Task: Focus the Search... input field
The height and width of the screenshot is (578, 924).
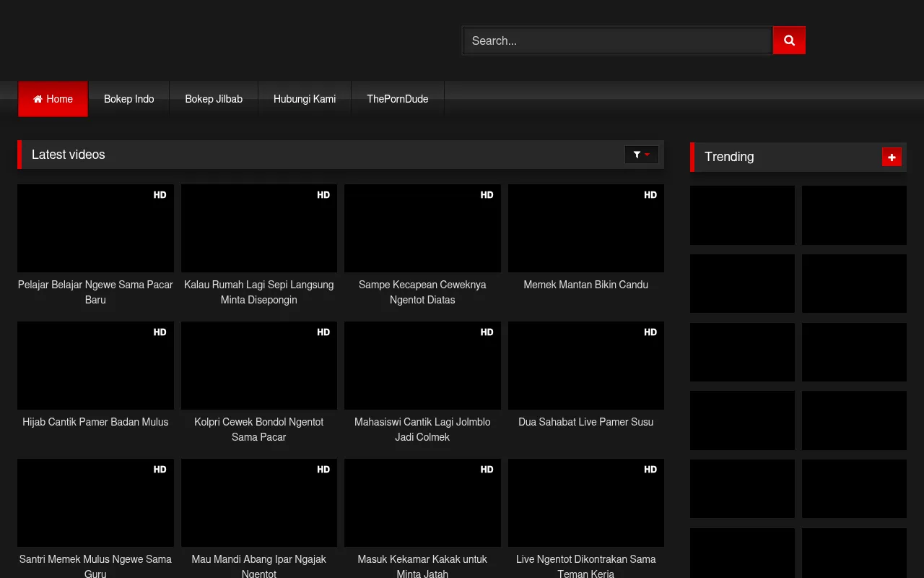Action: (617, 40)
